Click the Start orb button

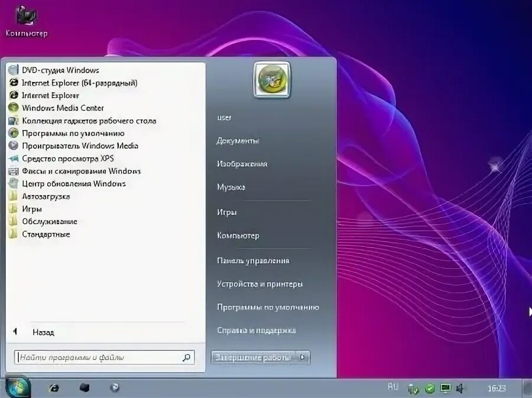coord(17,387)
